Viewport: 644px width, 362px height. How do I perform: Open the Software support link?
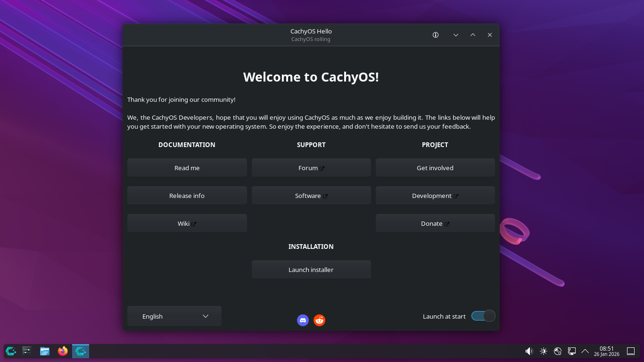[311, 196]
